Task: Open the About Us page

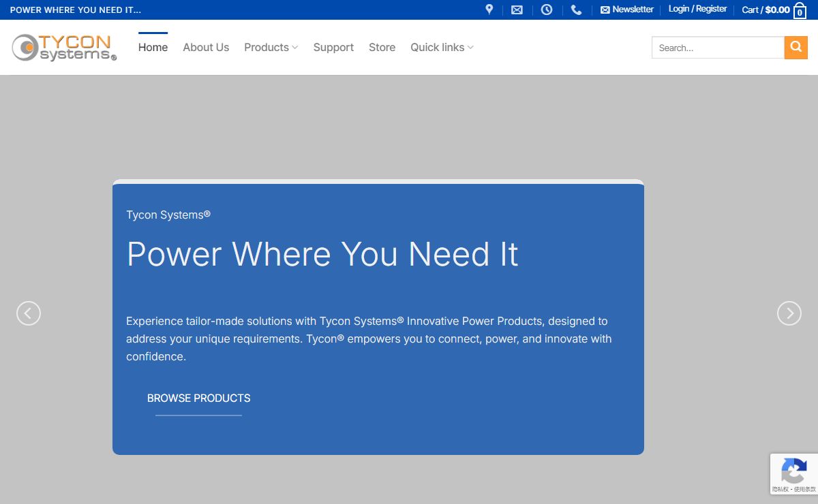Action: click(206, 47)
